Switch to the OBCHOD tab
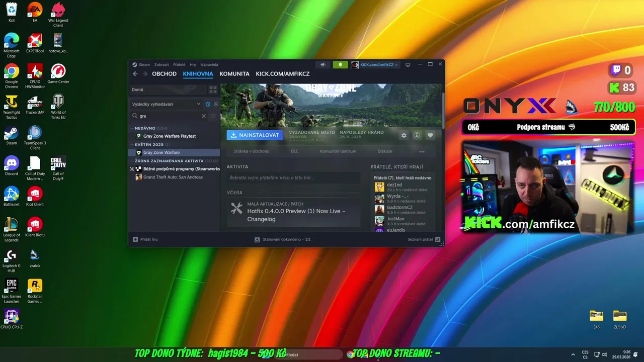This screenshot has width=644, height=362. click(165, 74)
